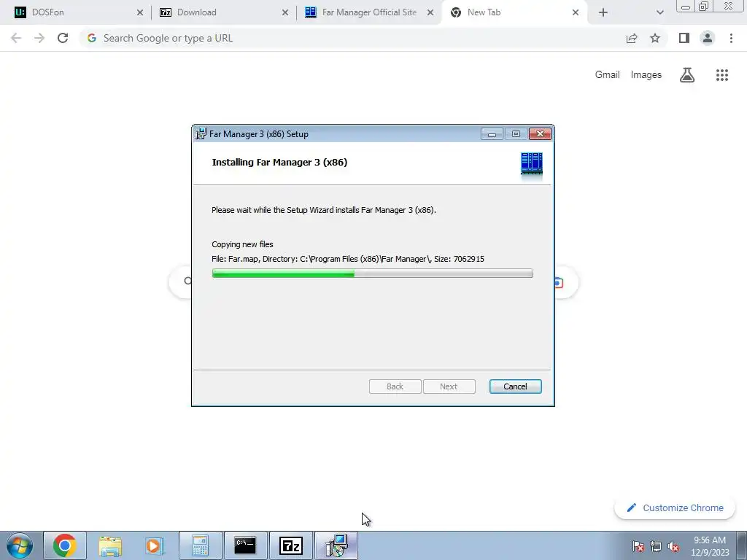
Task: Click the Google search magnifier icon
Action: (x=187, y=281)
